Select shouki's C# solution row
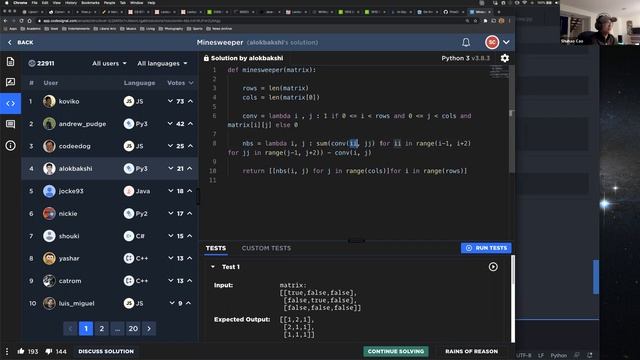The image size is (640, 360). [109, 236]
